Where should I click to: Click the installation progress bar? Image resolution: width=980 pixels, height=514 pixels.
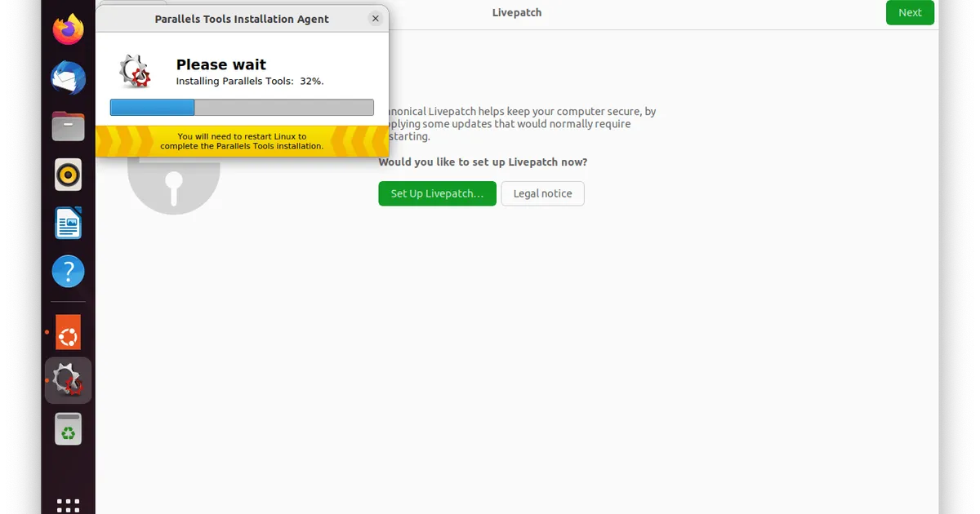click(x=242, y=108)
